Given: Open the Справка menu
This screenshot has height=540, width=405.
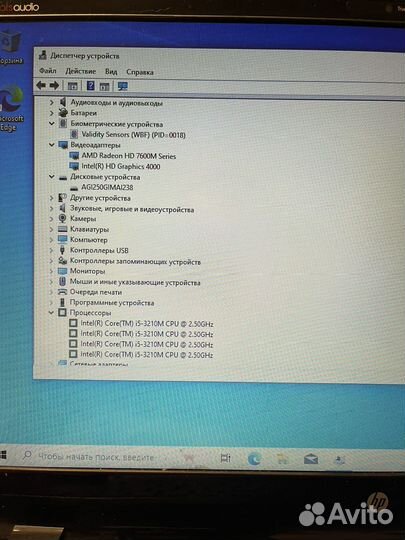Looking at the screenshot, I should [139, 72].
